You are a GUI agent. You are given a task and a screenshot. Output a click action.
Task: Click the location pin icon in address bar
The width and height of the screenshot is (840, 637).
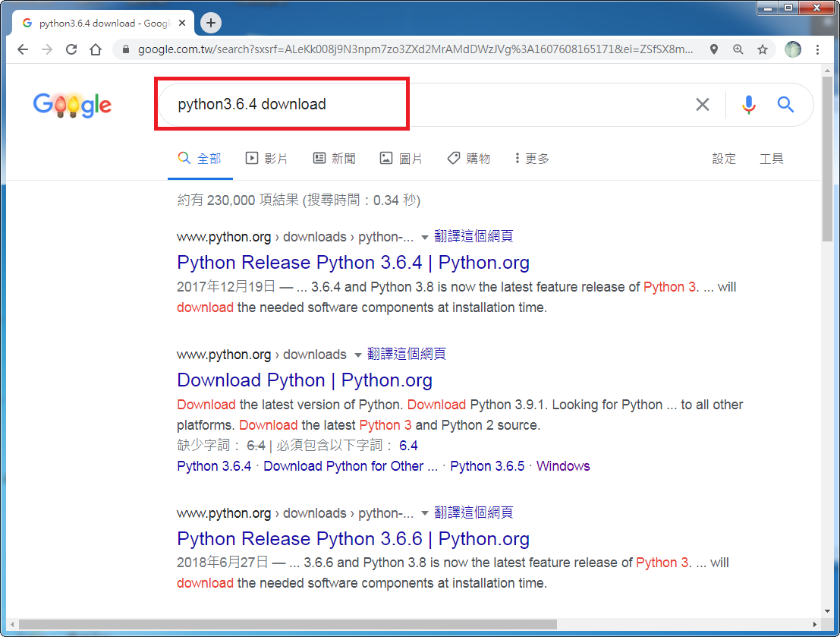(x=713, y=49)
